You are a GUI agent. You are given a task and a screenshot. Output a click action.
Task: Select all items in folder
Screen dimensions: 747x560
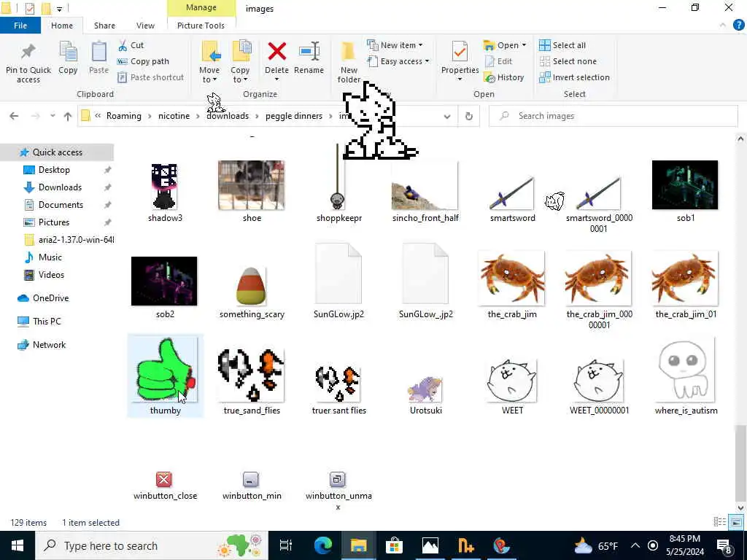click(x=562, y=45)
